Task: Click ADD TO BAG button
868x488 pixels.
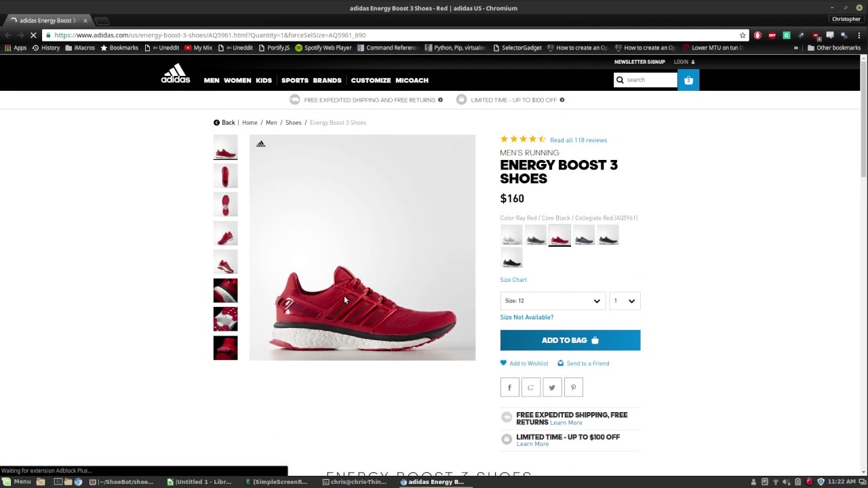Action: coord(570,340)
